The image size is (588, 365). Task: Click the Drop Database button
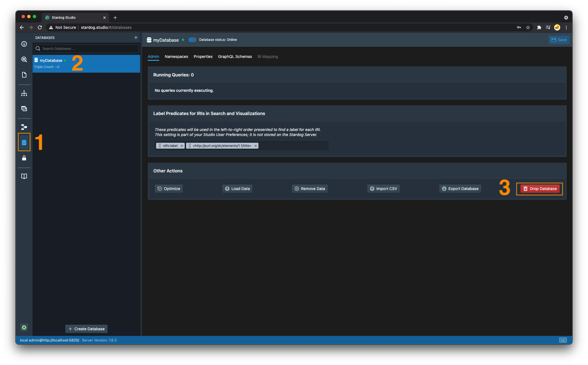point(540,189)
